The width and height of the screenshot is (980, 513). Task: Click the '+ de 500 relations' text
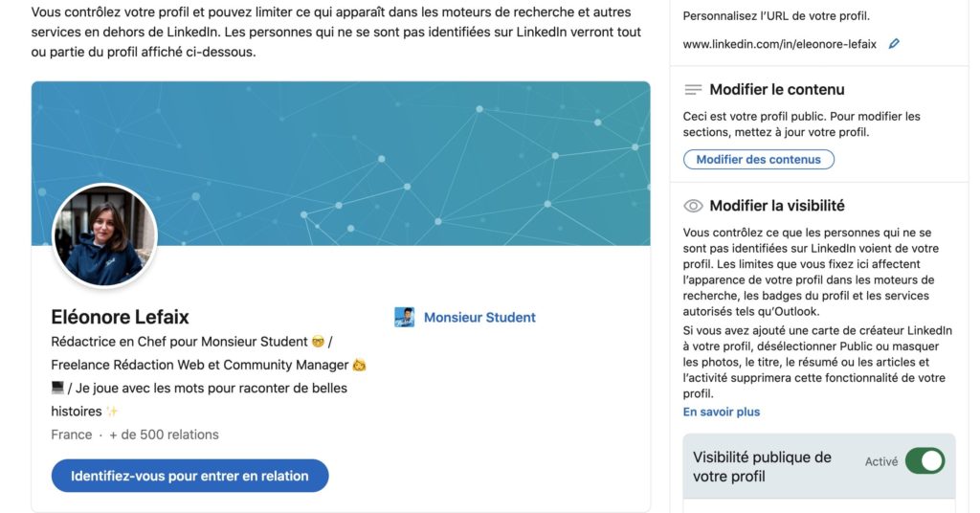pyautogui.click(x=164, y=435)
